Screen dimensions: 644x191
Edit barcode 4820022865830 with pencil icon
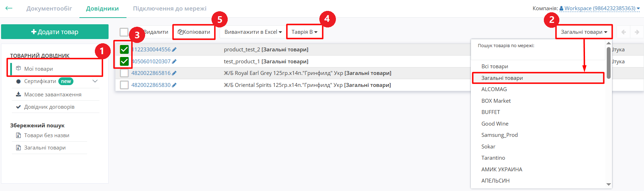174,85
